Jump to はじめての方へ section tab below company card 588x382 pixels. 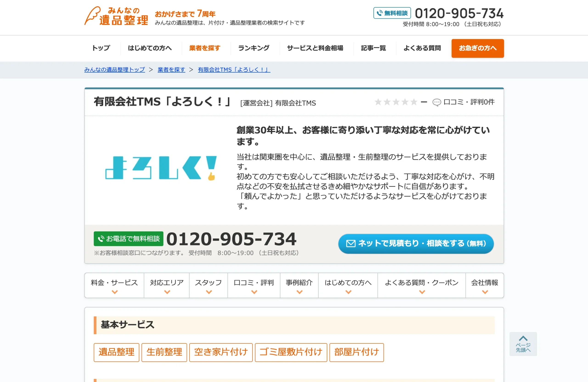pos(348,285)
